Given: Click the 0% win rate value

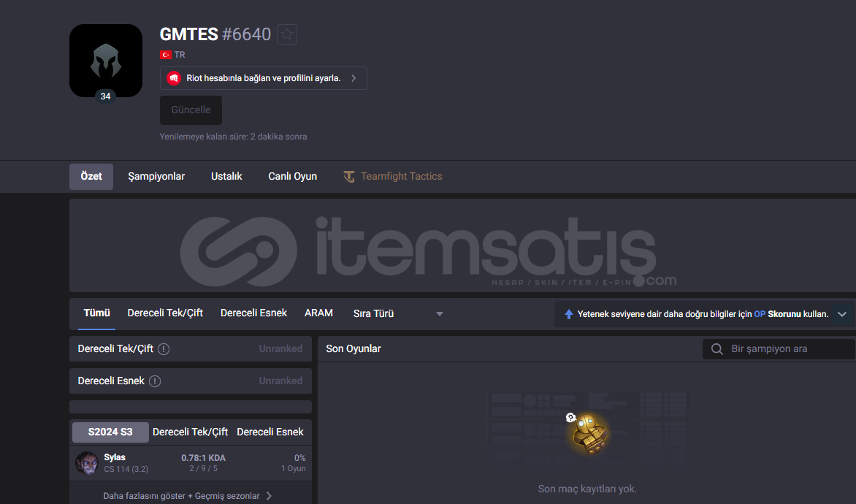Looking at the screenshot, I should (x=299, y=457).
